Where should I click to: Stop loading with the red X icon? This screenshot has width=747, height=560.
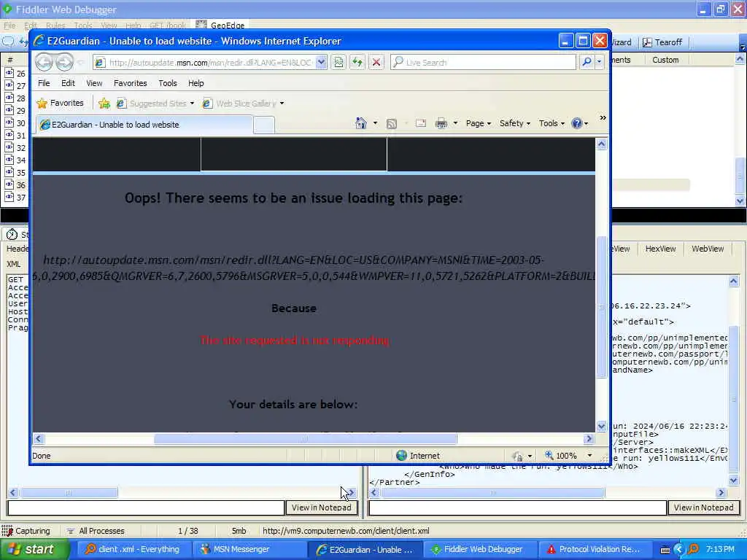pyautogui.click(x=376, y=62)
